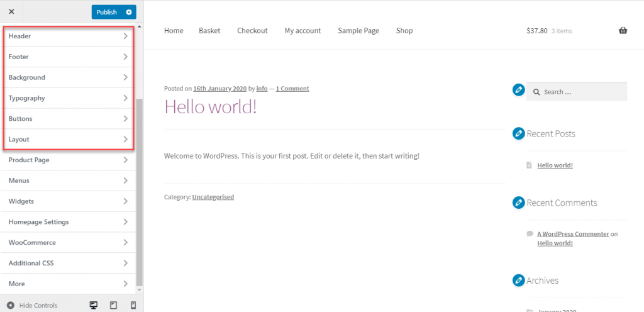Edit Recent Comments widget pencil icon
Viewport: 644px width, 312px height.
[x=519, y=203]
